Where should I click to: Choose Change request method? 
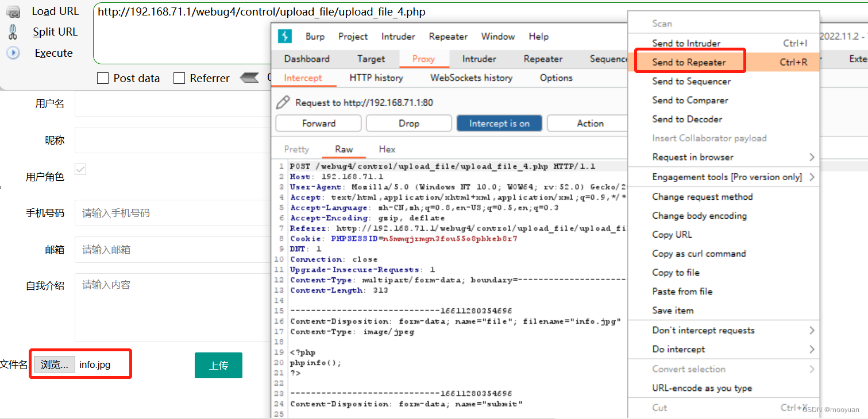point(724,196)
